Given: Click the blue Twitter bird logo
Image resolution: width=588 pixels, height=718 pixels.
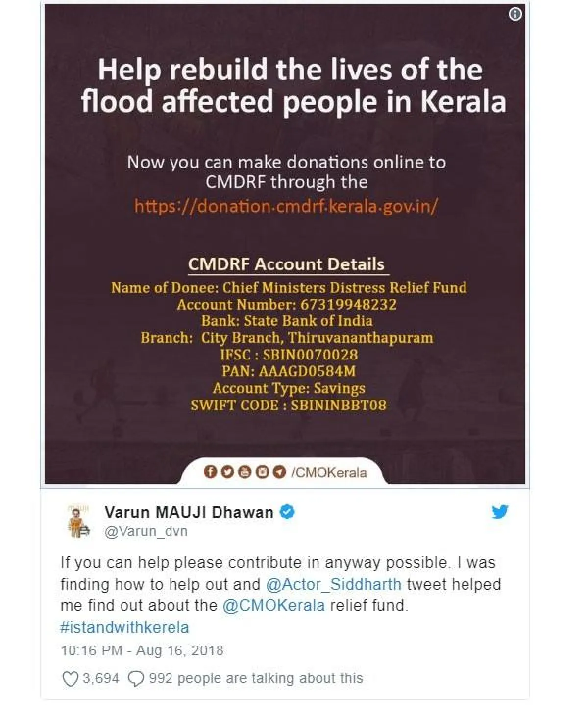Looking at the screenshot, I should point(500,512).
